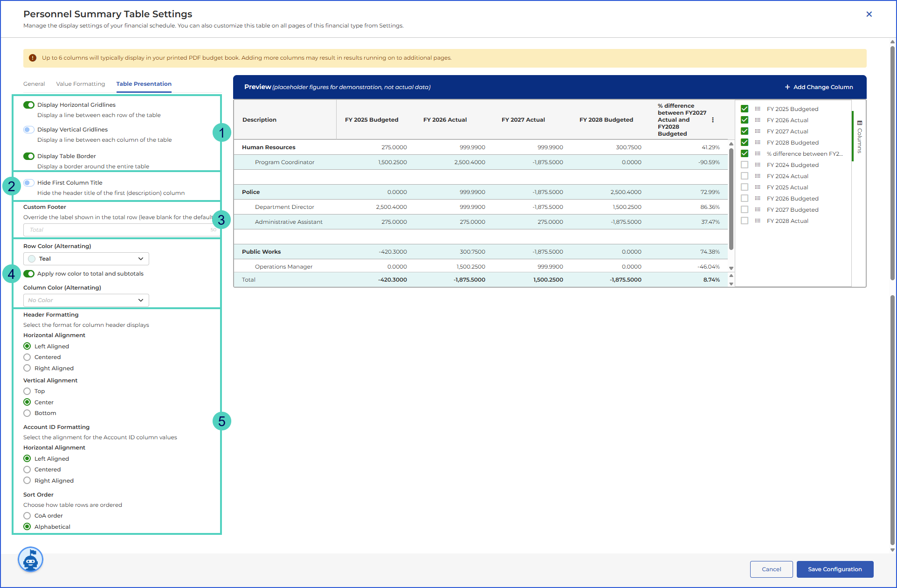Uncheck the % difference between FY2 checkbox
This screenshot has width=897, height=588.
745,154
